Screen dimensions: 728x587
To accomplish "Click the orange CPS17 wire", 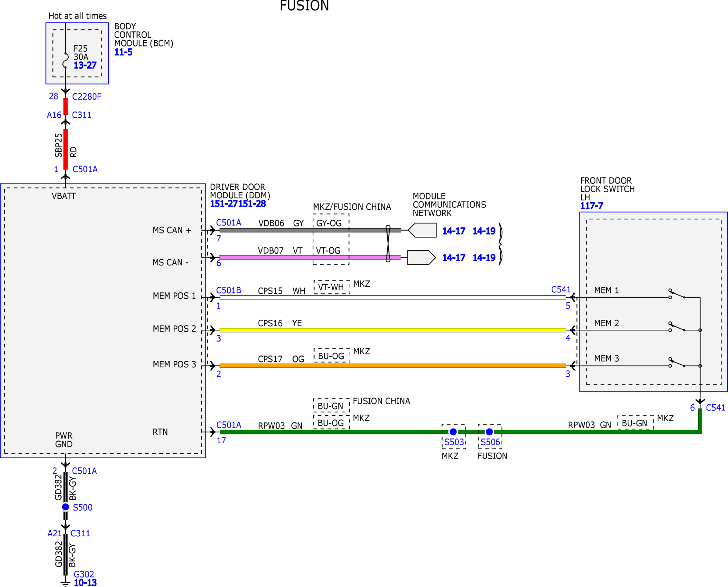I will [x=392, y=366].
